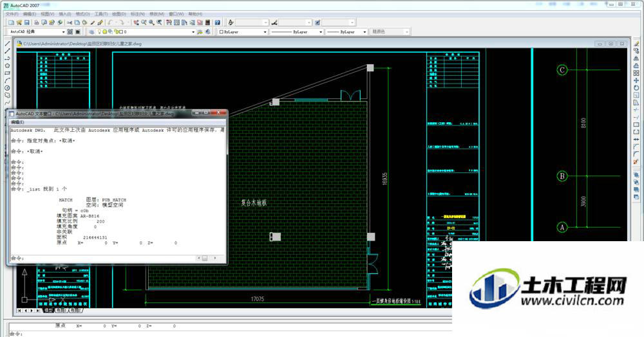Open the 修改(M) menu
The height and width of the screenshot is (337, 644).
click(x=157, y=14)
